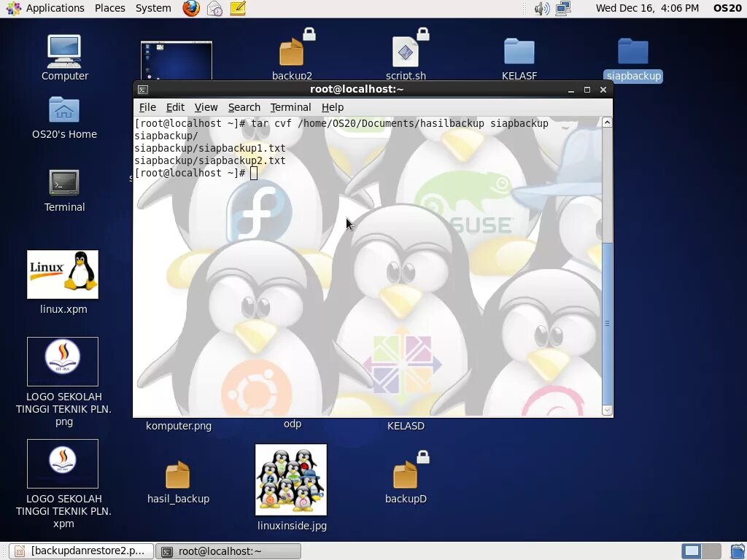Select the hasil_backup archive icon

(x=178, y=474)
